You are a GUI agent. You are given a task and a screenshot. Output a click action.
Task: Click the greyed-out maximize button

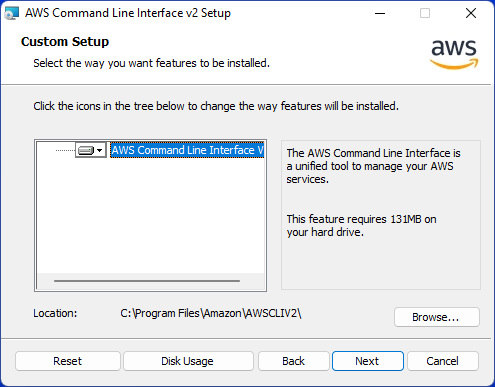pyautogui.click(x=425, y=13)
